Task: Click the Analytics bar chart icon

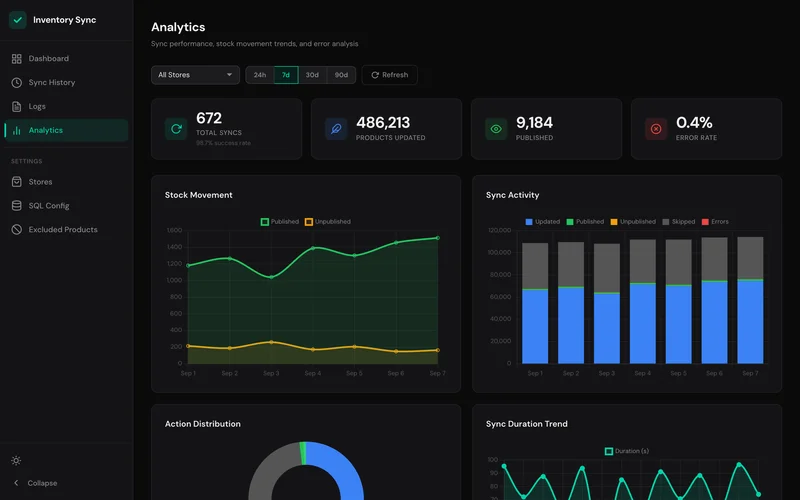Action: point(16,131)
